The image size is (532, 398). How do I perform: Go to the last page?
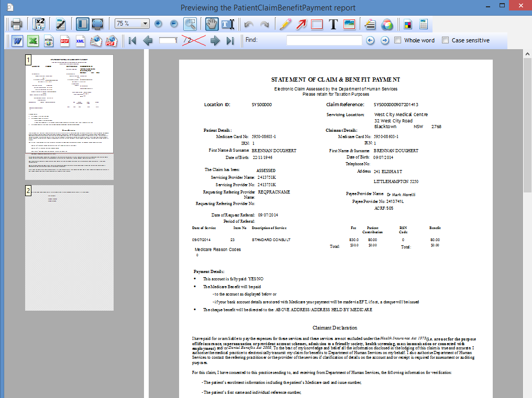230,41
